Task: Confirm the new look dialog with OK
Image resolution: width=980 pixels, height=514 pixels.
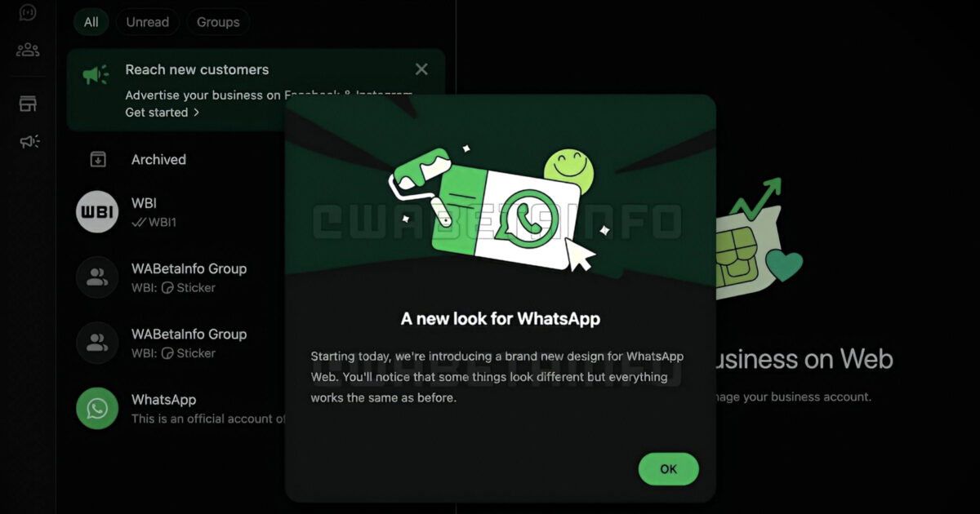Action: (x=668, y=469)
